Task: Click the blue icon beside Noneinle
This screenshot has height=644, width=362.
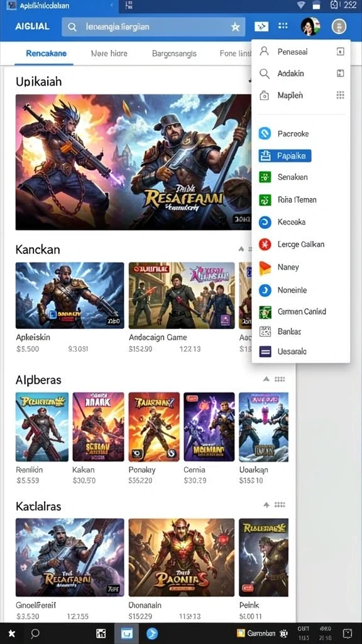Action: [x=265, y=291]
